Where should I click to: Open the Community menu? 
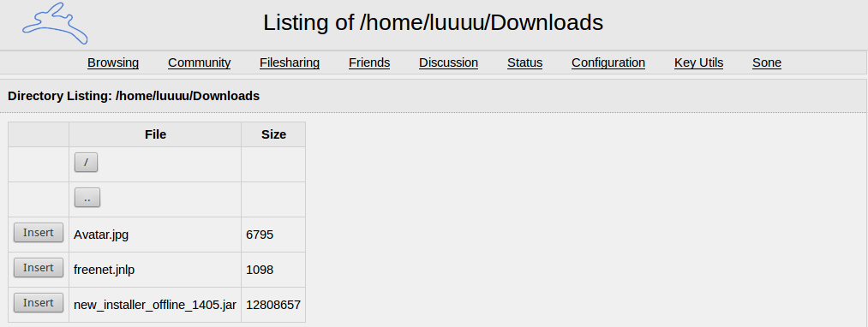200,62
